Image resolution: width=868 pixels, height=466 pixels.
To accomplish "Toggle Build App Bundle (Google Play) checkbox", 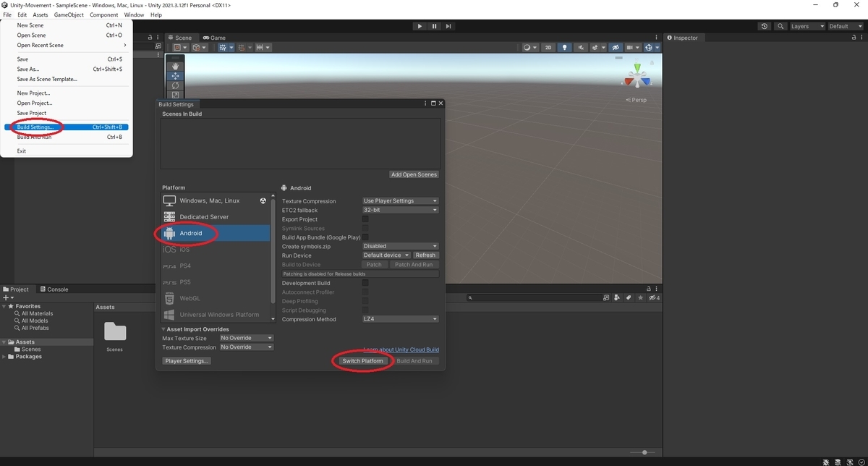I will (x=365, y=237).
